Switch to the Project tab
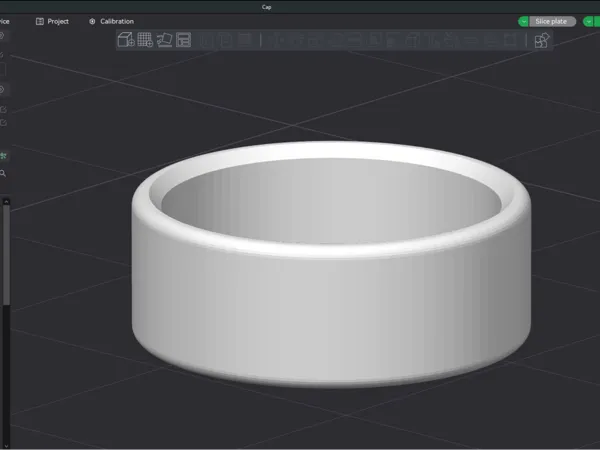This screenshot has width=600, height=450. tap(52, 21)
